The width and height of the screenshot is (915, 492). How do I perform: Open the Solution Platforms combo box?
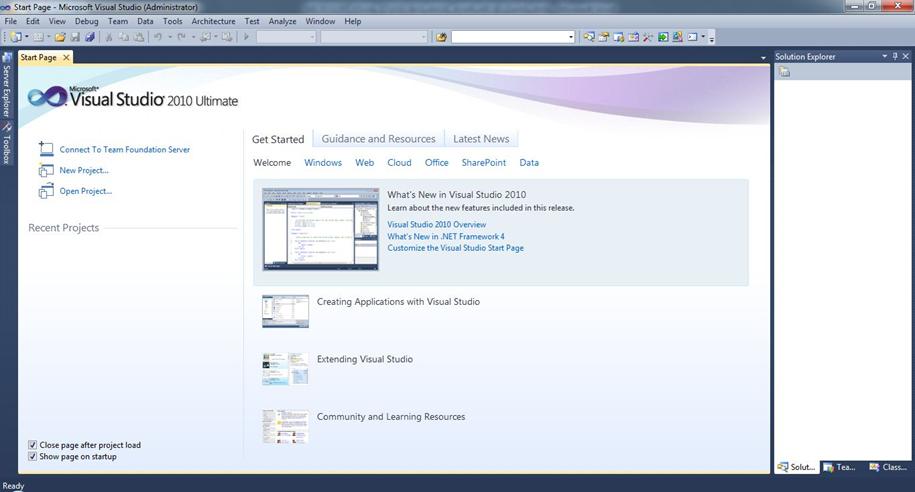(374, 37)
